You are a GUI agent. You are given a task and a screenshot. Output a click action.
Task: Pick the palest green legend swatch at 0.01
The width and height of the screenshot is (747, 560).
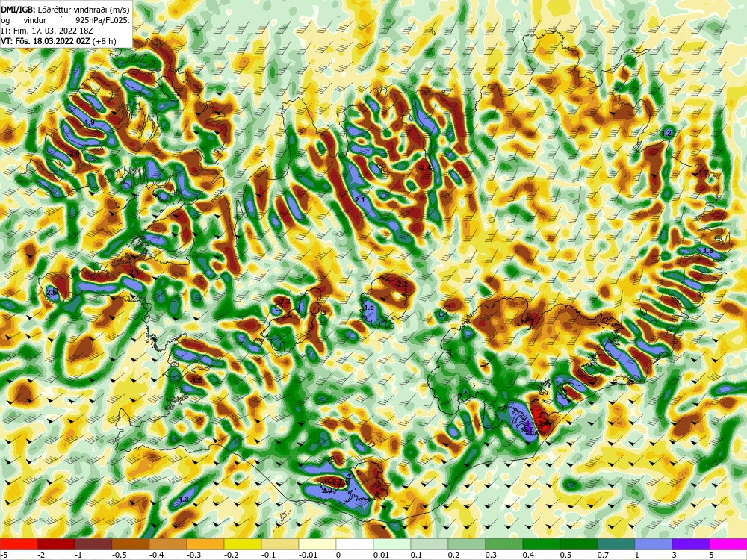tap(392, 544)
